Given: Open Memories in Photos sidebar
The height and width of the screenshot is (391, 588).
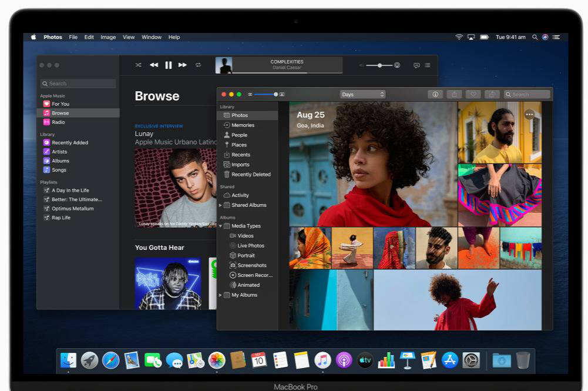Looking at the screenshot, I should coord(248,125).
